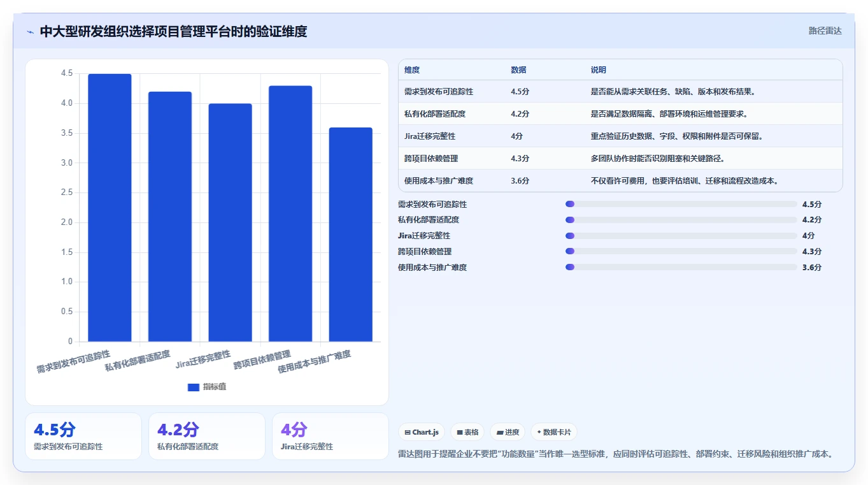Click the x-axis label 跨项目依赖管理
Image resolution: width=868 pixels, height=485 pixels.
262,359
